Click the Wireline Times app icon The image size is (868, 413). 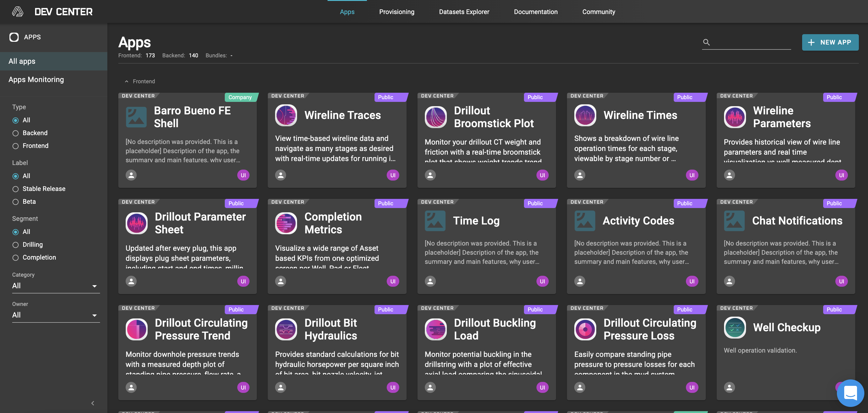pyautogui.click(x=585, y=115)
